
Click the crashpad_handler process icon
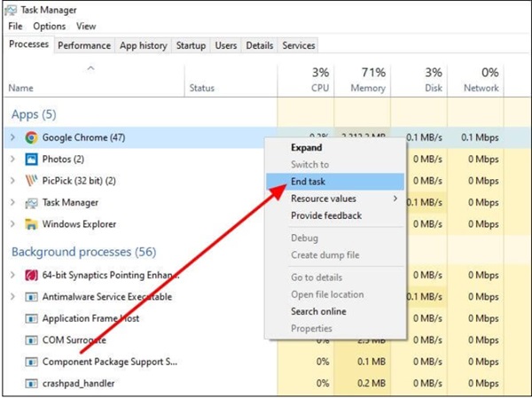31,384
